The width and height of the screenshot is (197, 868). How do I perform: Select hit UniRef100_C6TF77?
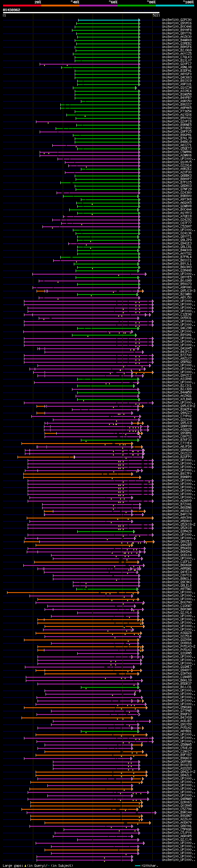[x=177, y=223]
